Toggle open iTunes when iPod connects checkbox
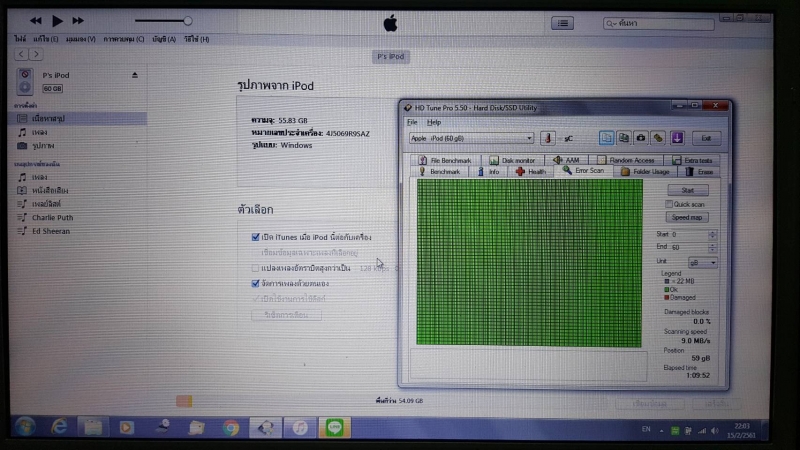The image size is (800, 450). pyautogui.click(x=256, y=237)
